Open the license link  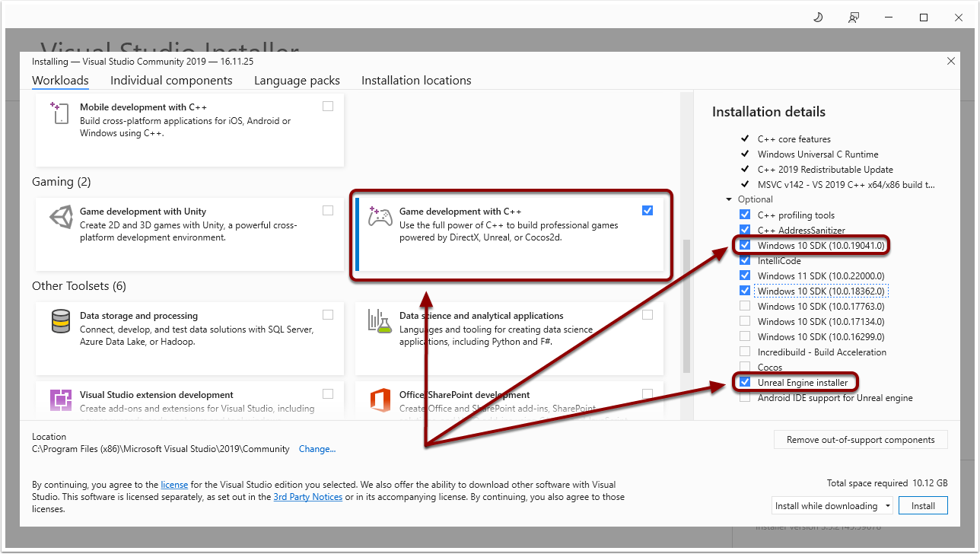point(174,485)
